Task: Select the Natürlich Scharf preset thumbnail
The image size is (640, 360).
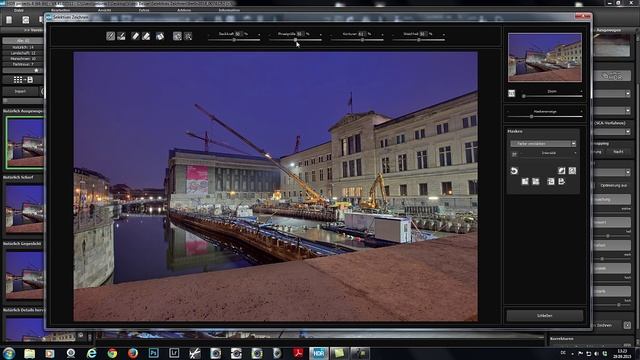Action: click(x=25, y=209)
